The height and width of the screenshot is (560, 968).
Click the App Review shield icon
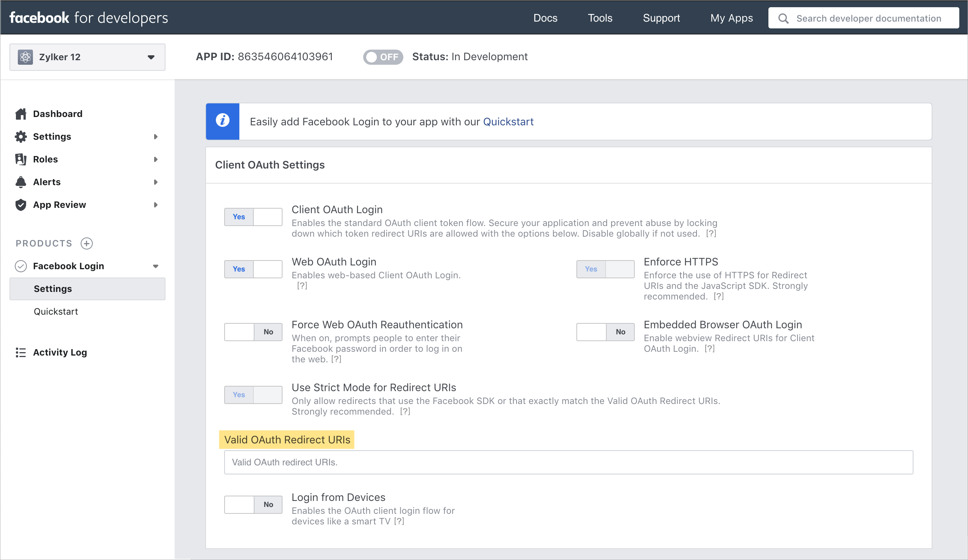pos(21,205)
